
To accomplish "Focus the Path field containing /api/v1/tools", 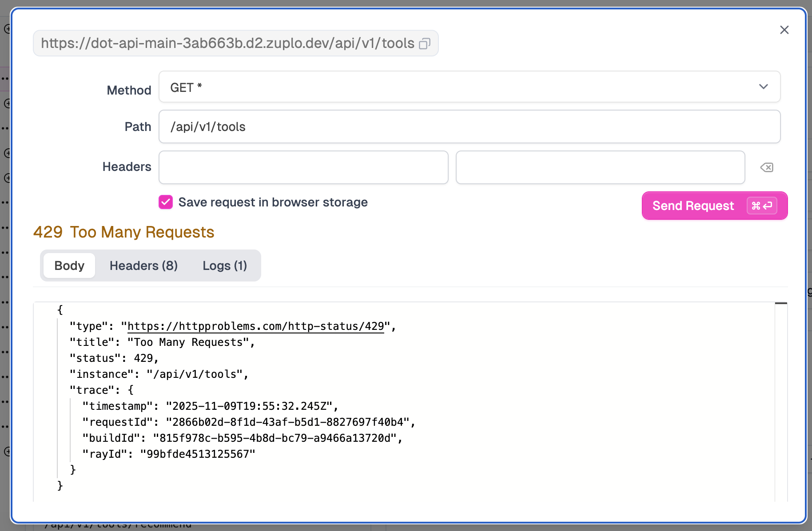I will tap(469, 127).
